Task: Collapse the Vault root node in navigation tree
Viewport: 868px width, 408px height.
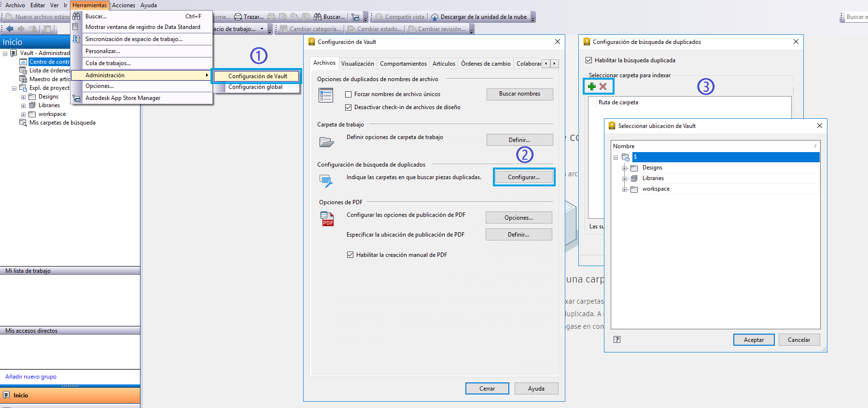Action: (x=5, y=54)
